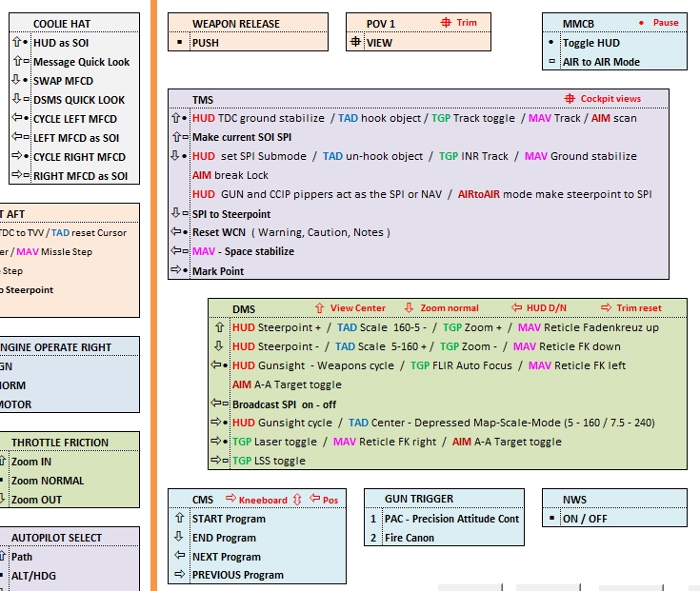This screenshot has height=591, width=700.
Task: Select the PAC - Precision Attitude Cont row
Action: point(444,519)
